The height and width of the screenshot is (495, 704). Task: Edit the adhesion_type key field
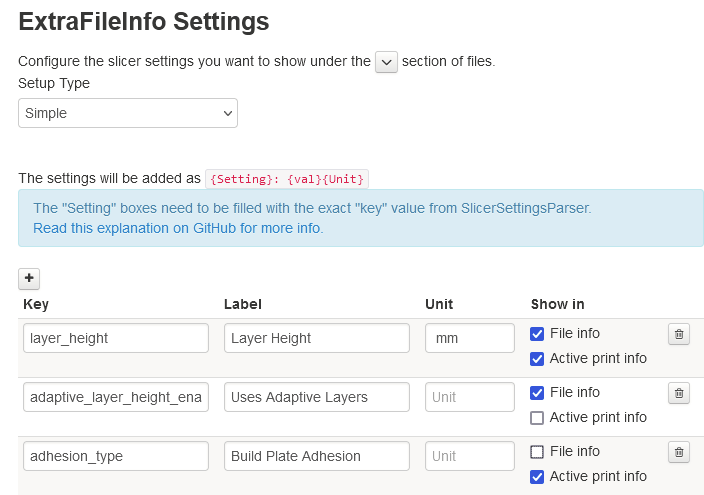point(116,456)
